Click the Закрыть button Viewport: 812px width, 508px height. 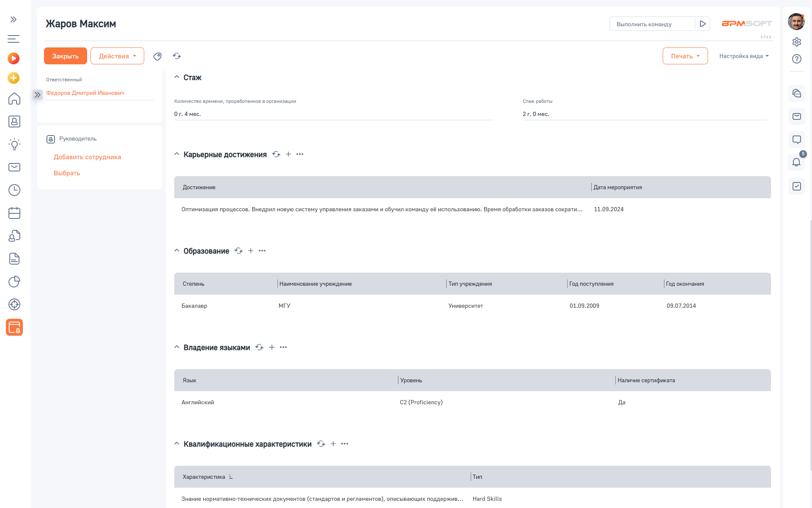[x=65, y=56]
